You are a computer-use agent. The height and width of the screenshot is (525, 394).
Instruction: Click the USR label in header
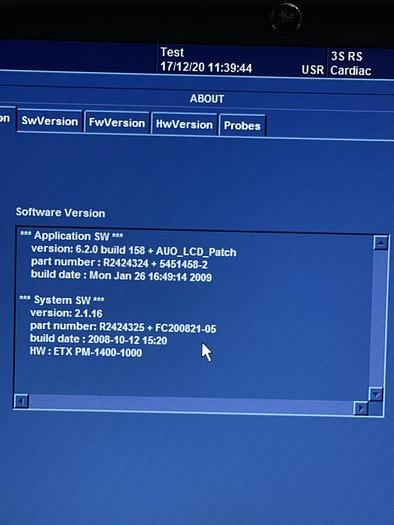point(313,70)
